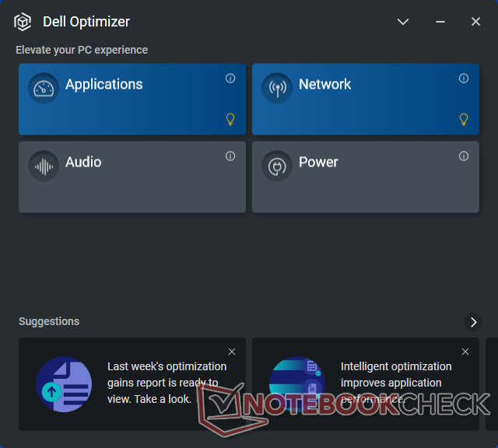Click the illustration in the Intelligent optimization card
The width and height of the screenshot is (498, 448).
297,384
